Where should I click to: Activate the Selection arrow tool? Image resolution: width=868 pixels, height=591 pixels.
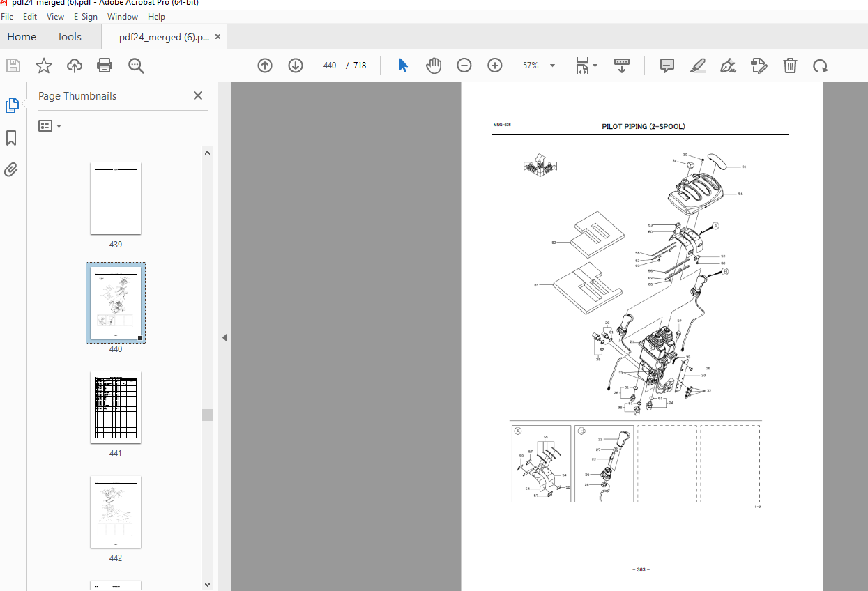click(x=403, y=66)
